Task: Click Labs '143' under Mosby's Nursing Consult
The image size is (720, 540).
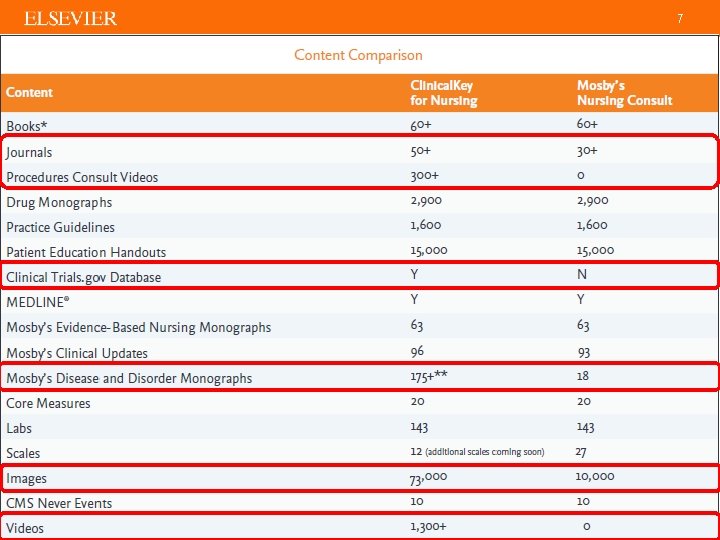Action: tap(586, 427)
